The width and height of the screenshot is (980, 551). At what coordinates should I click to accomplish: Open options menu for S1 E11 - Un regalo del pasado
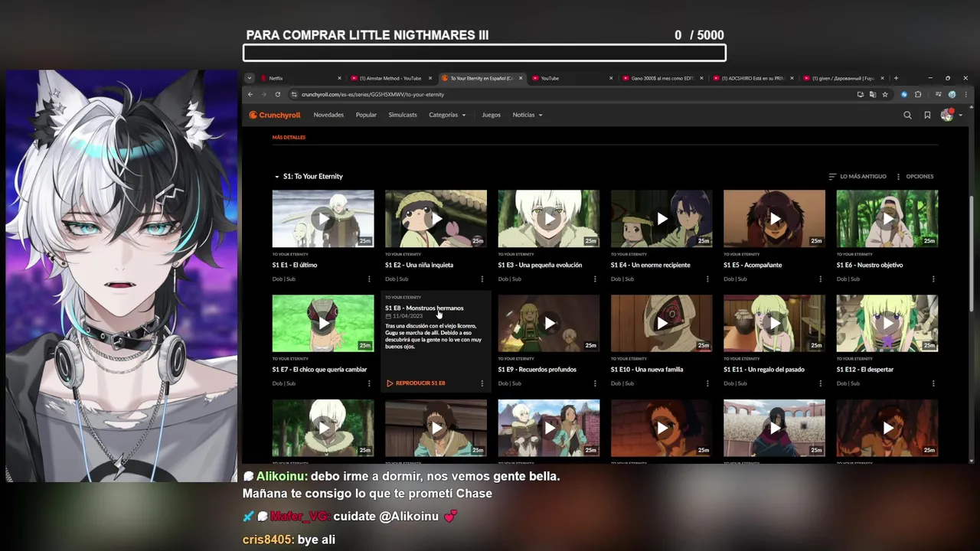point(820,383)
